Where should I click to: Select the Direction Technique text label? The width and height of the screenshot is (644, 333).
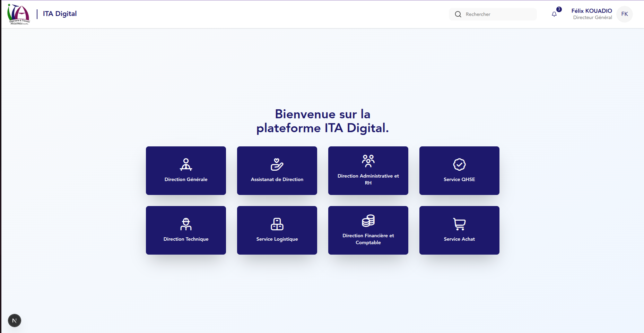pos(186,239)
